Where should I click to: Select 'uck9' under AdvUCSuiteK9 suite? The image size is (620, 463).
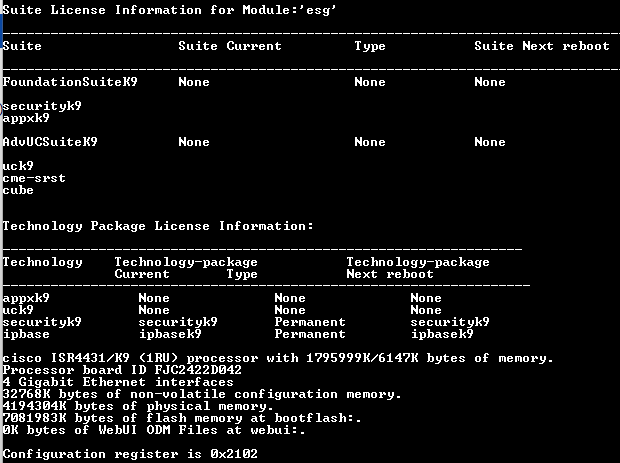click(18, 166)
